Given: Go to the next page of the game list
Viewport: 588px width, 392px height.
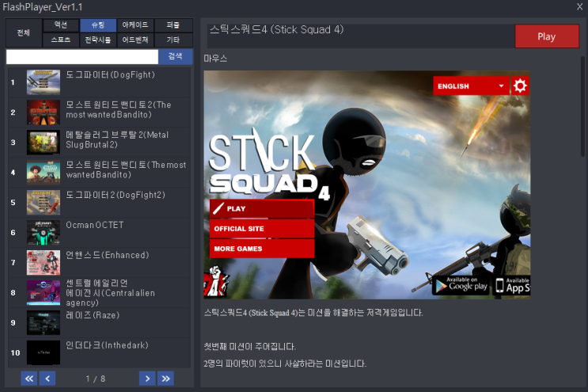Looking at the screenshot, I should coord(147,379).
